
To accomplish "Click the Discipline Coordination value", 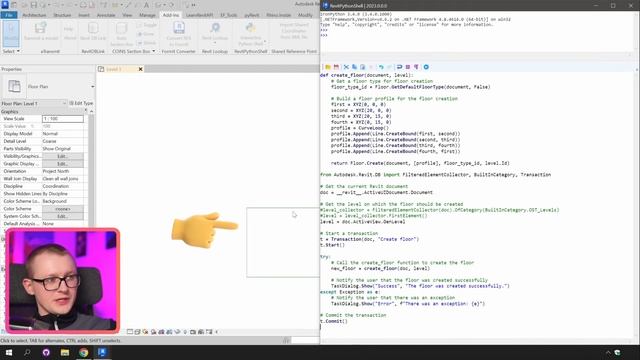I will [62, 186].
